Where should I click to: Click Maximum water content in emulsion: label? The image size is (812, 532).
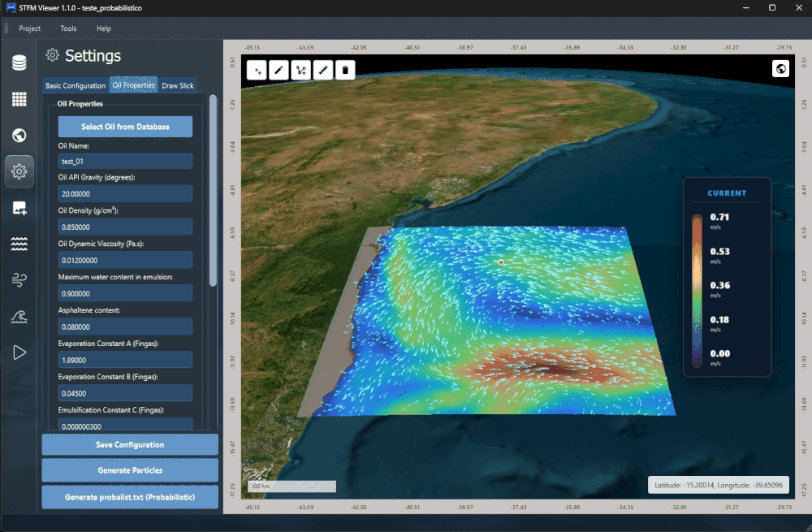pos(115,277)
